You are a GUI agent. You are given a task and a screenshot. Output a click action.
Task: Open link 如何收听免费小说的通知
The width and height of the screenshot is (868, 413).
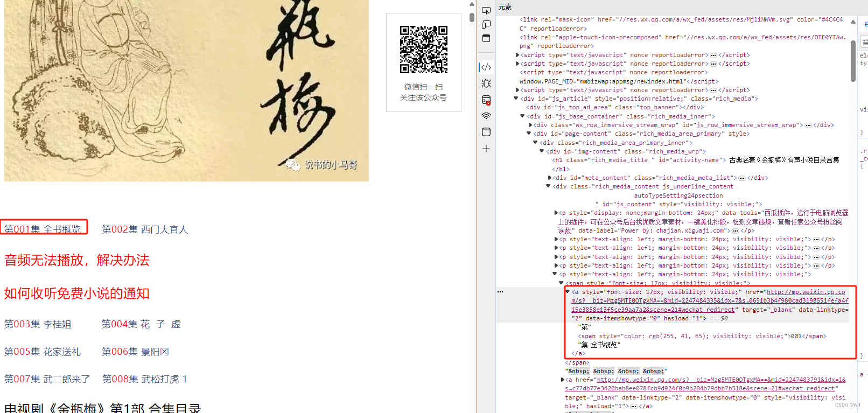[77, 293]
